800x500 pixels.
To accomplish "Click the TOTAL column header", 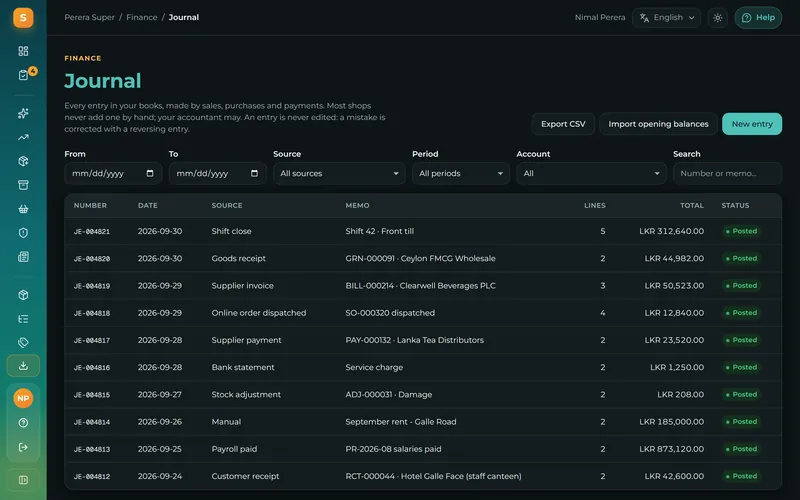I will coord(692,206).
